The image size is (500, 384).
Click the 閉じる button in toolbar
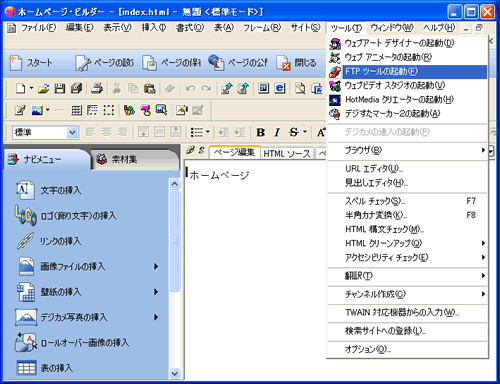[x=296, y=63]
